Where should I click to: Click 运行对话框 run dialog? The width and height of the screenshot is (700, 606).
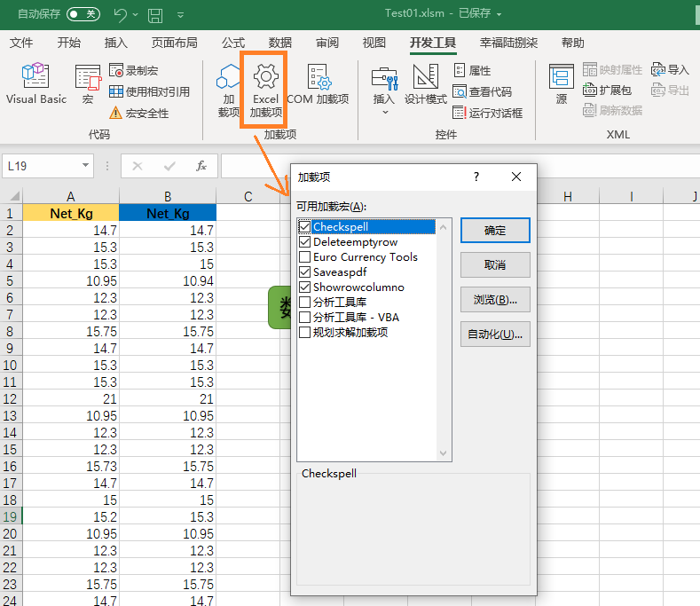487,113
